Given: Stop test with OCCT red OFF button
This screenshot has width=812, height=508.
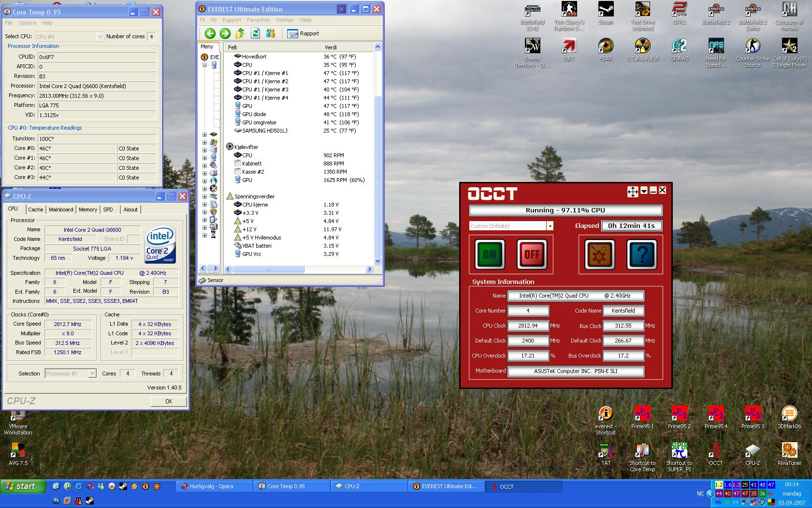Looking at the screenshot, I should pos(532,254).
